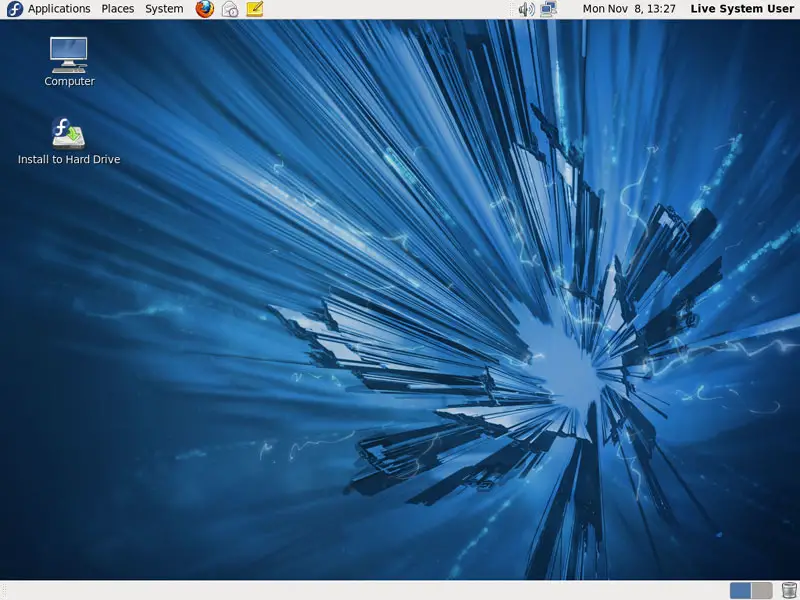Click the "Install to Hard Drive" label text
Viewport: 800px width, 600px height.
click(x=69, y=159)
